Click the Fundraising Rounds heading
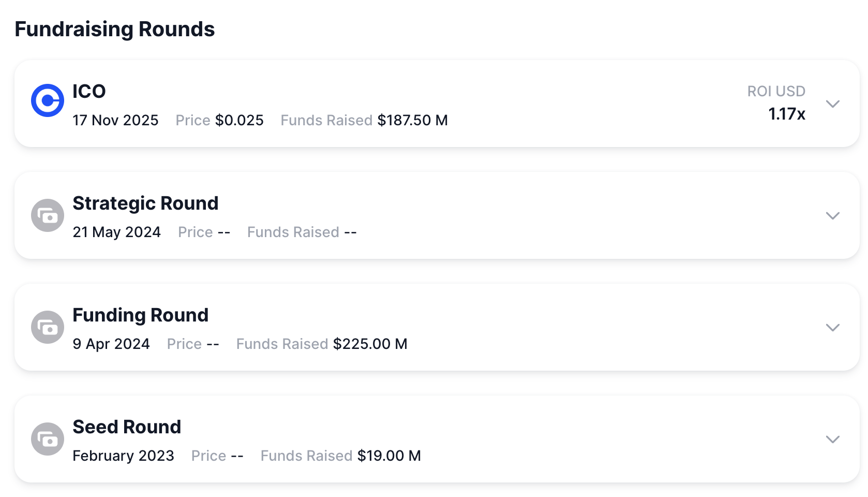868x497 pixels. coord(114,29)
